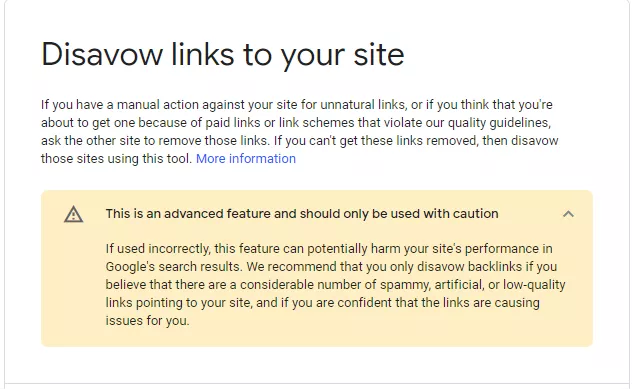Click the word 'caution' in the warning title
The height and width of the screenshot is (390, 637).
tap(475, 214)
